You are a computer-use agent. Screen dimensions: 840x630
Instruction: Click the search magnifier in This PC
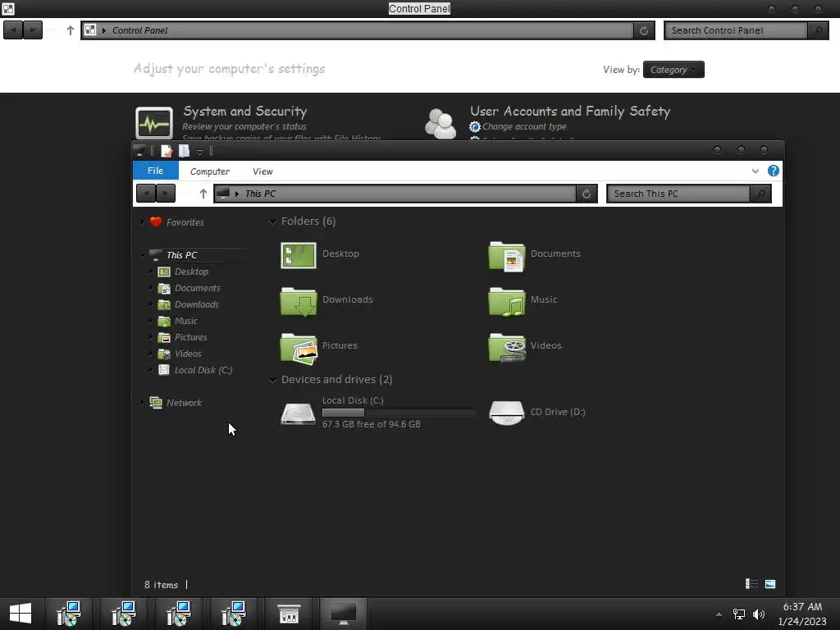(x=760, y=194)
